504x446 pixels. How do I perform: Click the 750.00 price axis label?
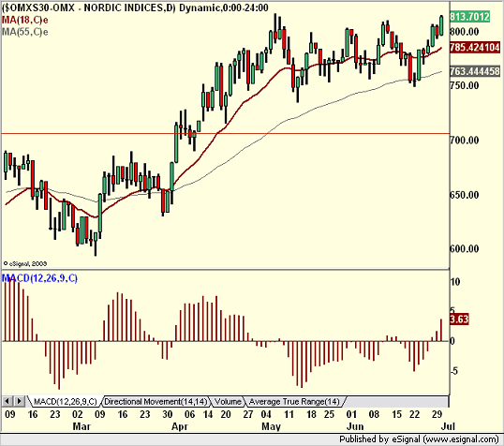point(465,85)
